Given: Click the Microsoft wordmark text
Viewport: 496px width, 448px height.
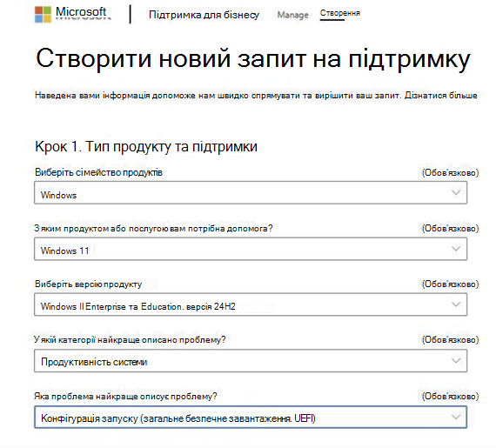Looking at the screenshot, I should tap(81, 12).
